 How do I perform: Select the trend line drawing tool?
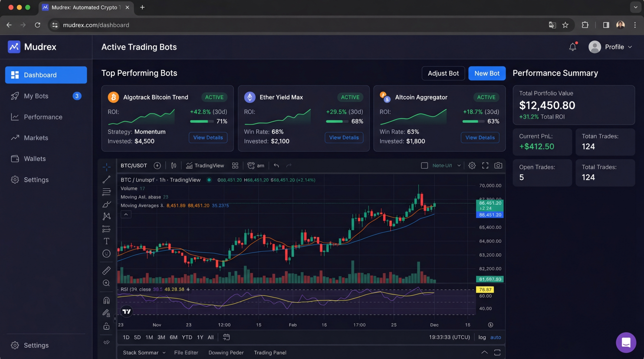(x=107, y=179)
